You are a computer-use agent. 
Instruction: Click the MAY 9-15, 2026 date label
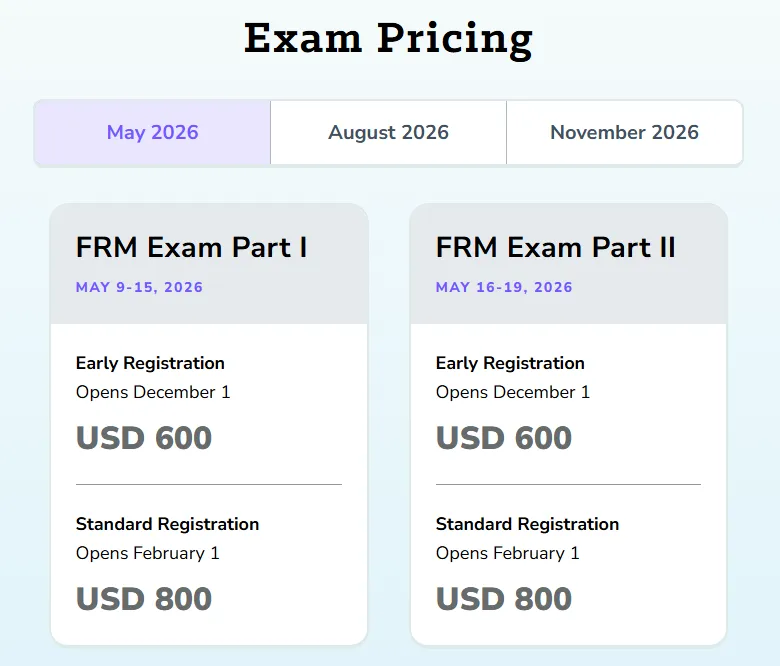pos(139,287)
